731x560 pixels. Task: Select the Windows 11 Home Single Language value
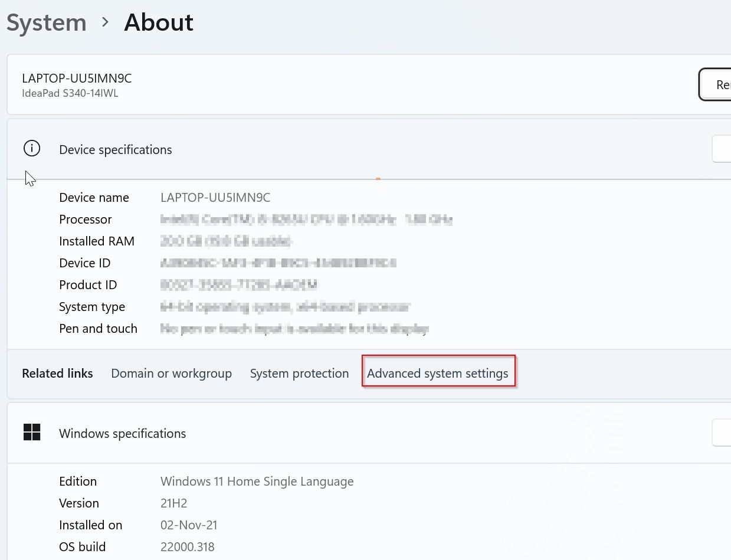(x=257, y=482)
